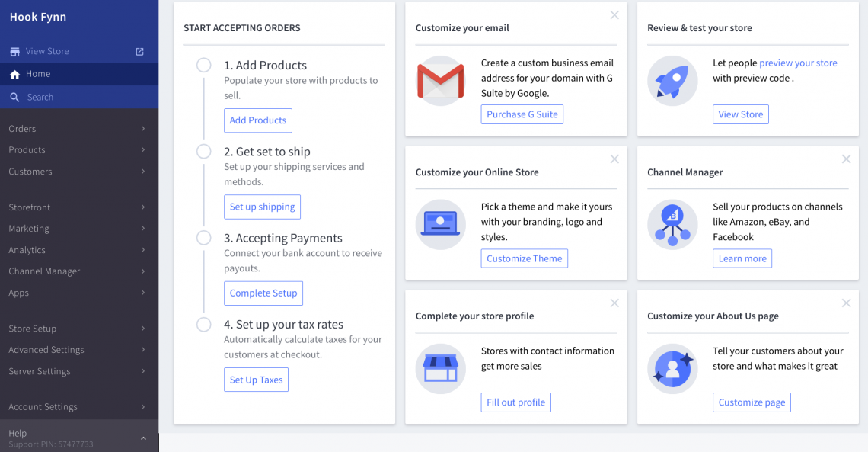Click the person icon in About Us card
This screenshot has width=868, height=452.
(x=672, y=369)
